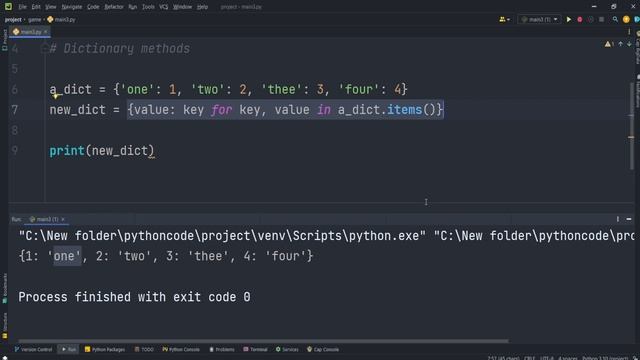
Task: Start debugging with the red bug icon
Action: tap(580, 20)
